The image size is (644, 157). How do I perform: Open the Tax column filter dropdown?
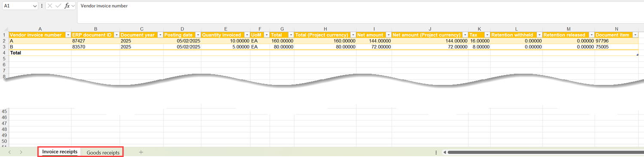[x=487, y=35]
